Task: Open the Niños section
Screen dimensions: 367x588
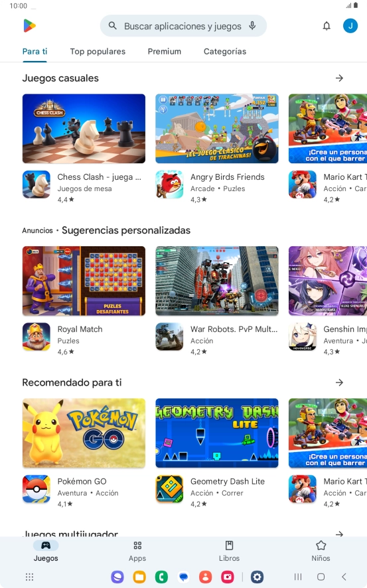Action: click(321, 551)
